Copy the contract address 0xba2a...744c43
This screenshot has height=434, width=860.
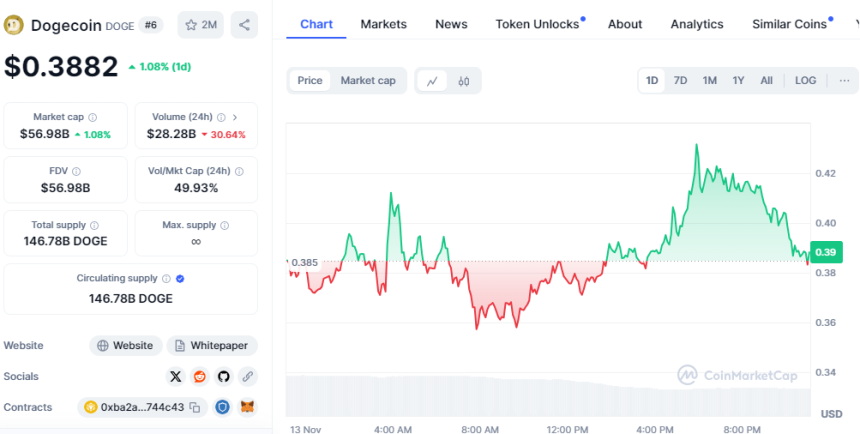pos(195,407)
